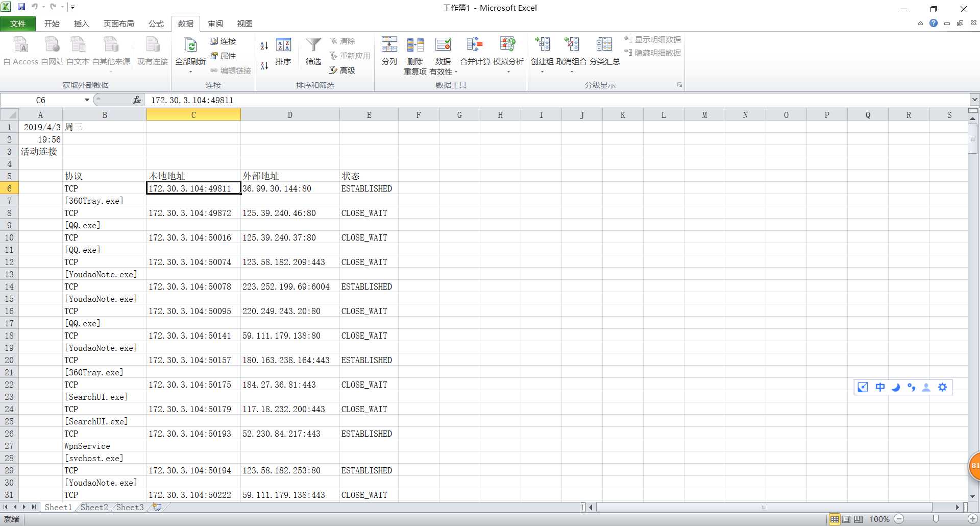Switch to Sheet2 worksheet
Screen dimensions: 980x526
[x=94, y=507]
